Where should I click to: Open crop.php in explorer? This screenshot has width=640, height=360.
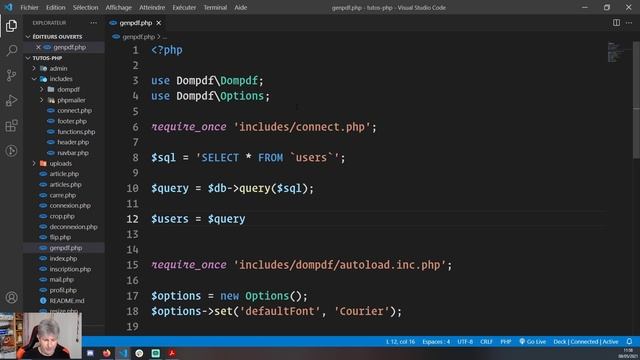point(62,216)
